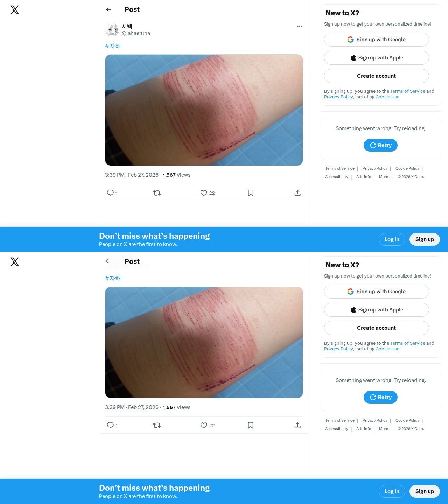Click the X logo in the second page copy
The height and width of the screenshot is (504, 448).
tap(15, 262)
